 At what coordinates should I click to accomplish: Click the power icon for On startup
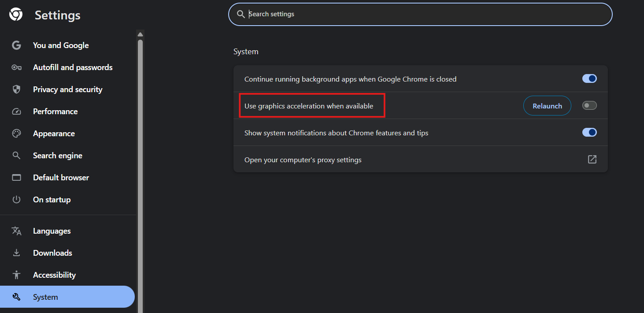tap(16, 200)
